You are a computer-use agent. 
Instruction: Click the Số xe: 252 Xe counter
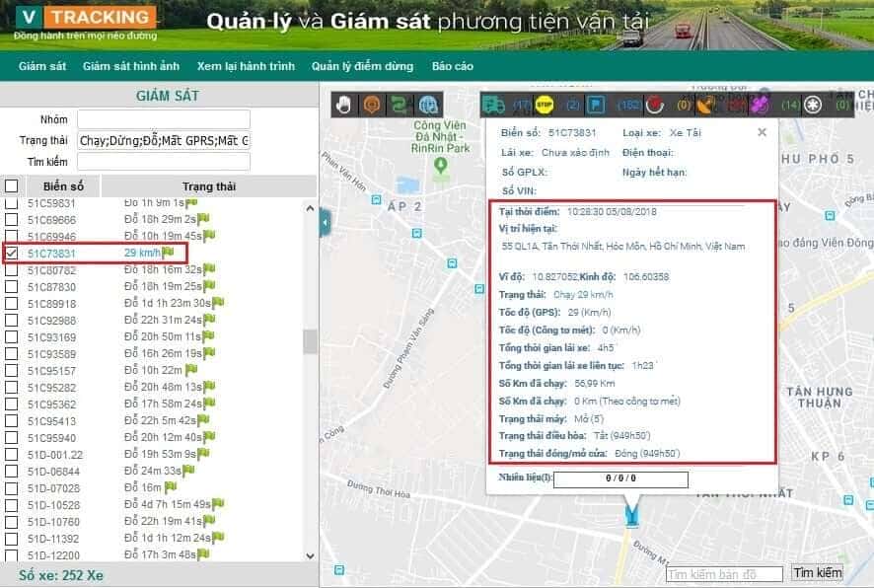tap(61, 575)
